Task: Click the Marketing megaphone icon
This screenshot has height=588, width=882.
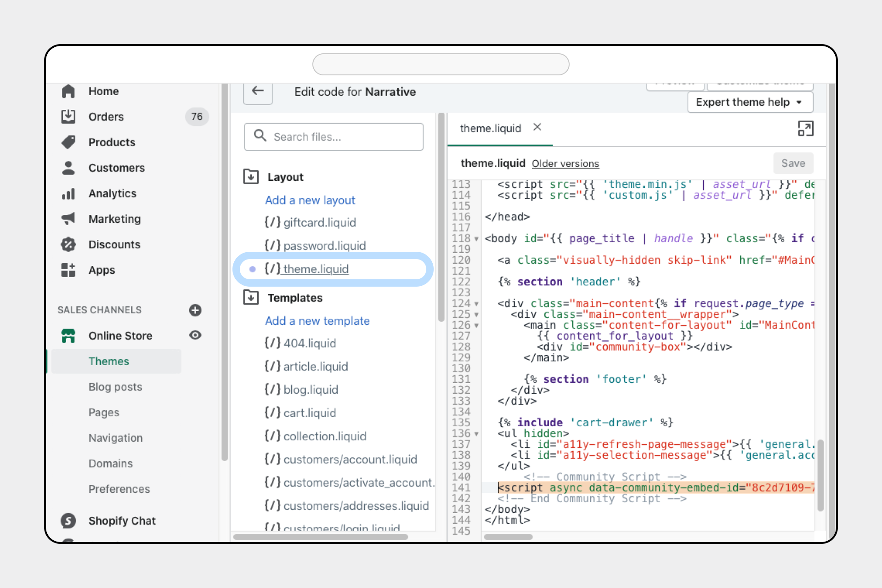Action: [x=68, y=219]
